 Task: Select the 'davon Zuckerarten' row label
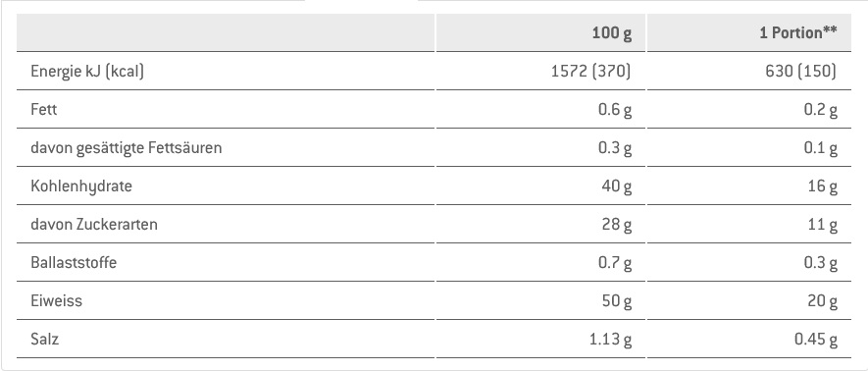[94, 224]
